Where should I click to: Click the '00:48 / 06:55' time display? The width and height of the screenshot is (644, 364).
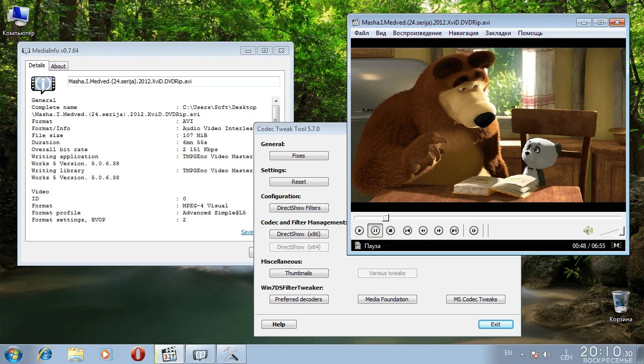click(589, 246)
